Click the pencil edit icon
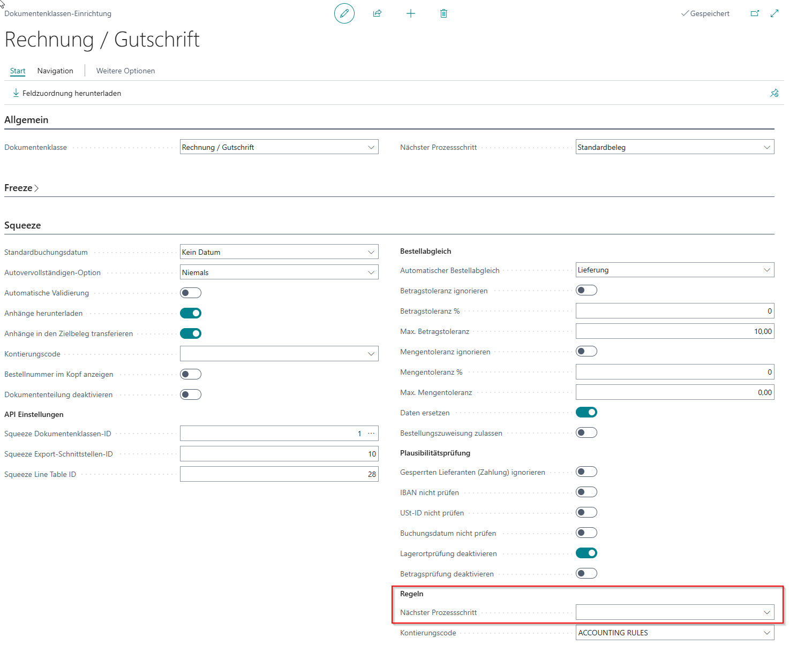Image resolution: width=812 pixels, height=653 pixels. click(344, 13)
